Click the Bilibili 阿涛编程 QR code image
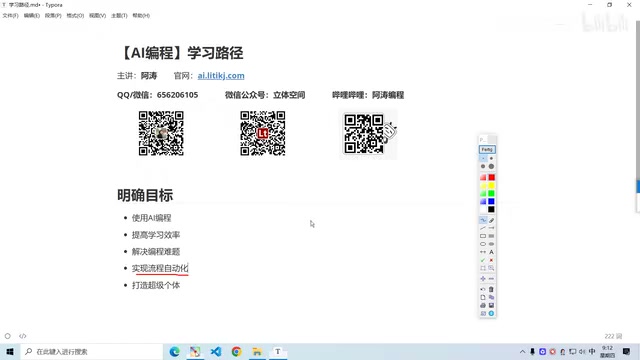The height and width of the screenshot is (360, 640). tap(368, 134)
